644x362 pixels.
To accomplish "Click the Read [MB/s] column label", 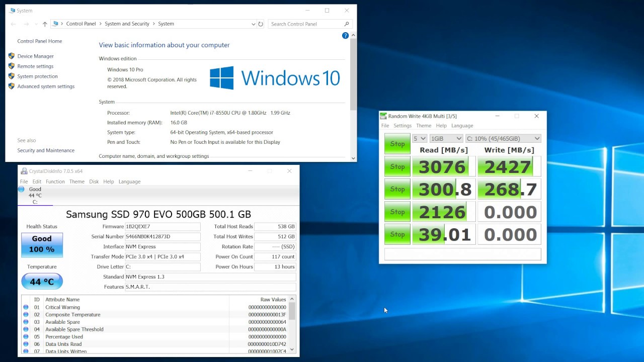I will (444, 150).
